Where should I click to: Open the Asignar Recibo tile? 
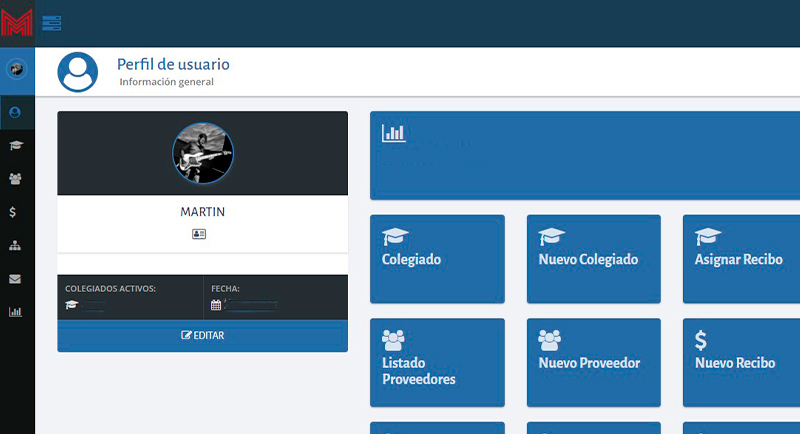tap(741, 258)
